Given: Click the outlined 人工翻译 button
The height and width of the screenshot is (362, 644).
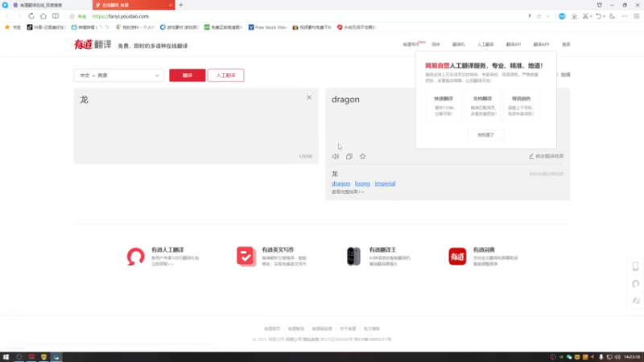Looking at the screenshot, I should click(x=226, y=76).
